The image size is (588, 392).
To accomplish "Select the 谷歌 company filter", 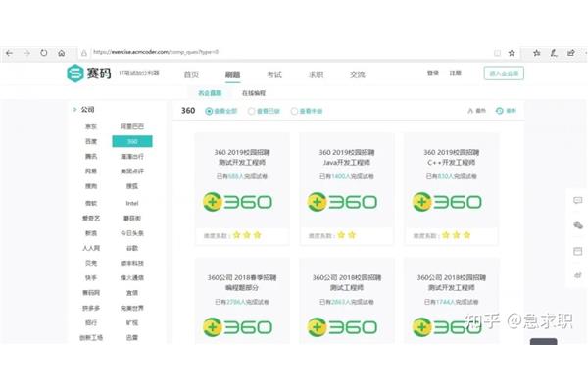I will (132, 248).
